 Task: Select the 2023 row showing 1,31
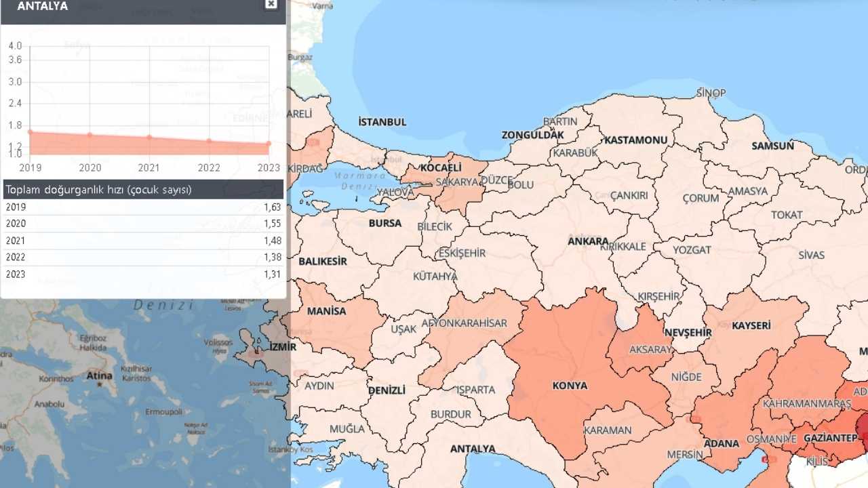142,274
